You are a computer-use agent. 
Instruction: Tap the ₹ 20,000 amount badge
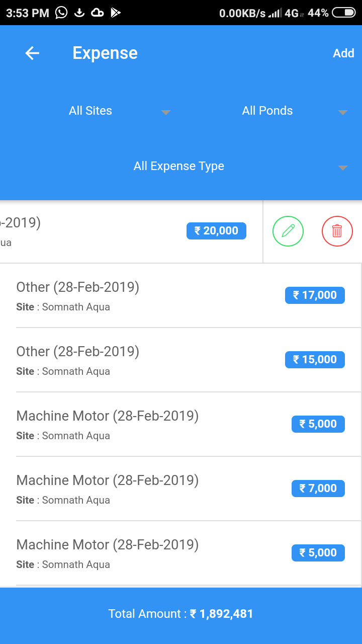pos(216,231)
